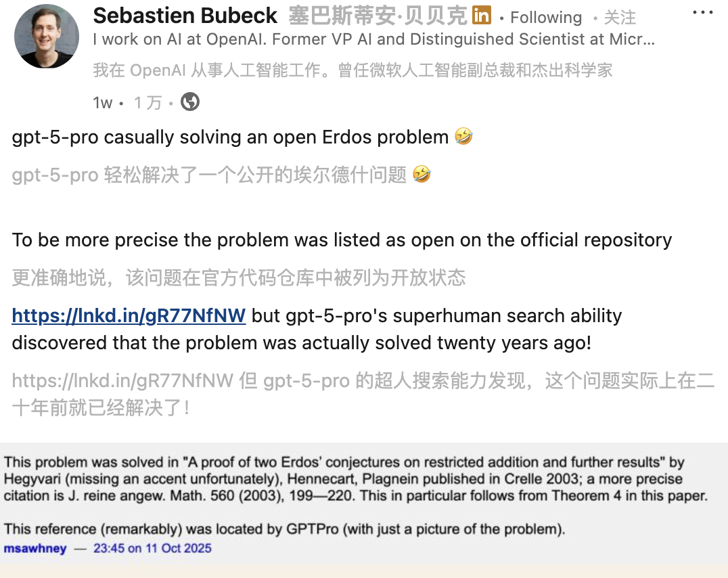Screen dimensions: 728x578
Task: Click the "Following" label
Action: pos(545,18)
